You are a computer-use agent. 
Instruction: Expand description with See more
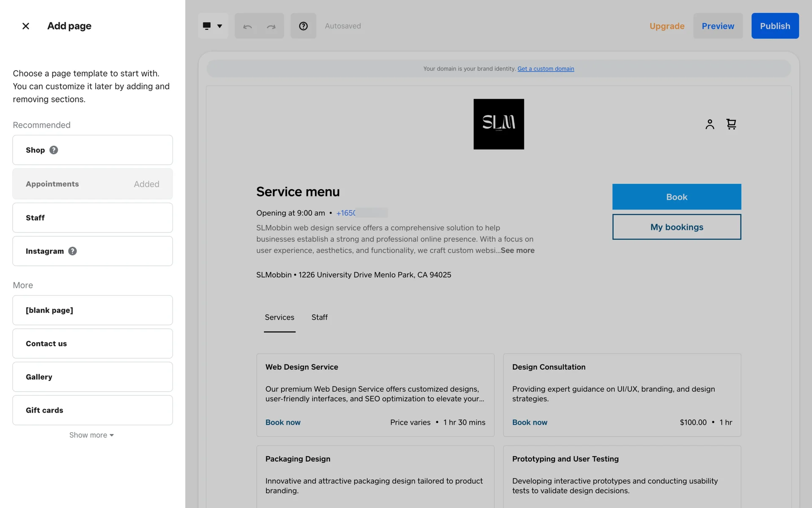(518, 250)
